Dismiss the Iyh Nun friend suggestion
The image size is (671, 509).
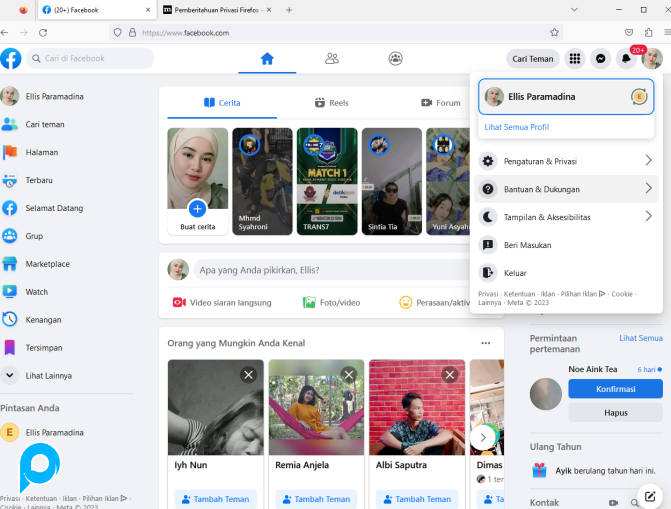[x=248, y=375]
